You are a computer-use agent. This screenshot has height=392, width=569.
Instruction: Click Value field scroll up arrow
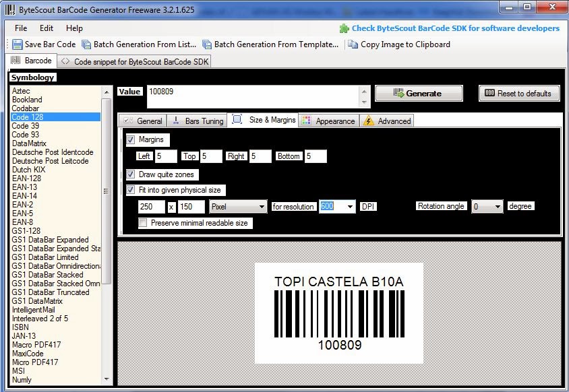click(x=364, y=92)
